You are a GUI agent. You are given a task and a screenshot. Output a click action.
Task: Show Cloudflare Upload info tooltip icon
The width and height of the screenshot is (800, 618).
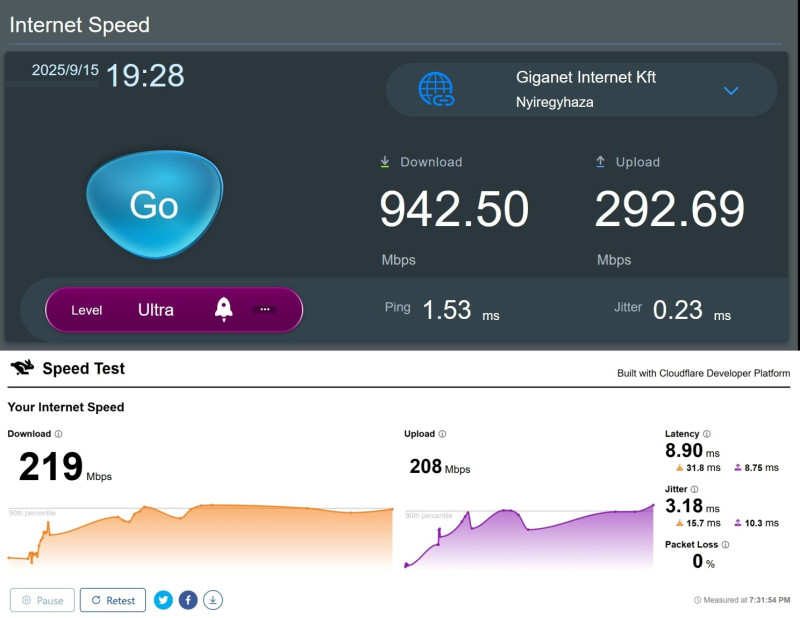point(442,434)
